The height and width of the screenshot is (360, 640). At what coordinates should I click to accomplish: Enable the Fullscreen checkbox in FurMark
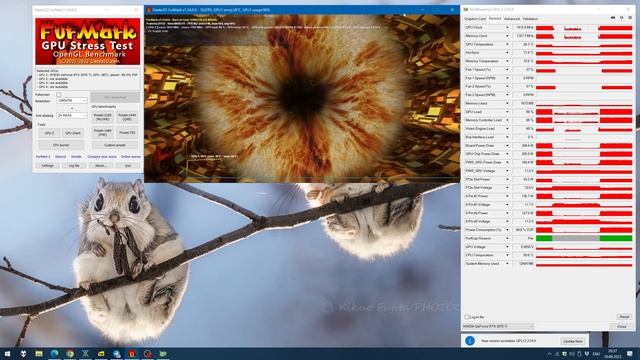(x=59, y=95)
